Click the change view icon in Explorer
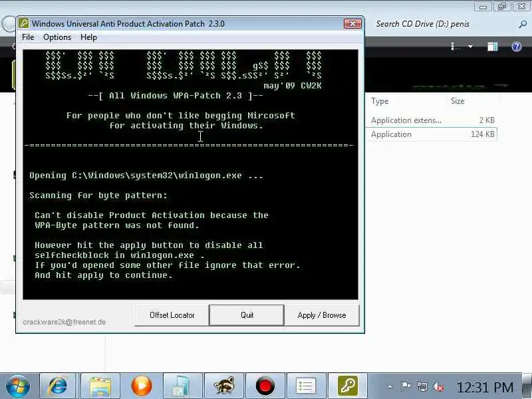 (456, 47)
